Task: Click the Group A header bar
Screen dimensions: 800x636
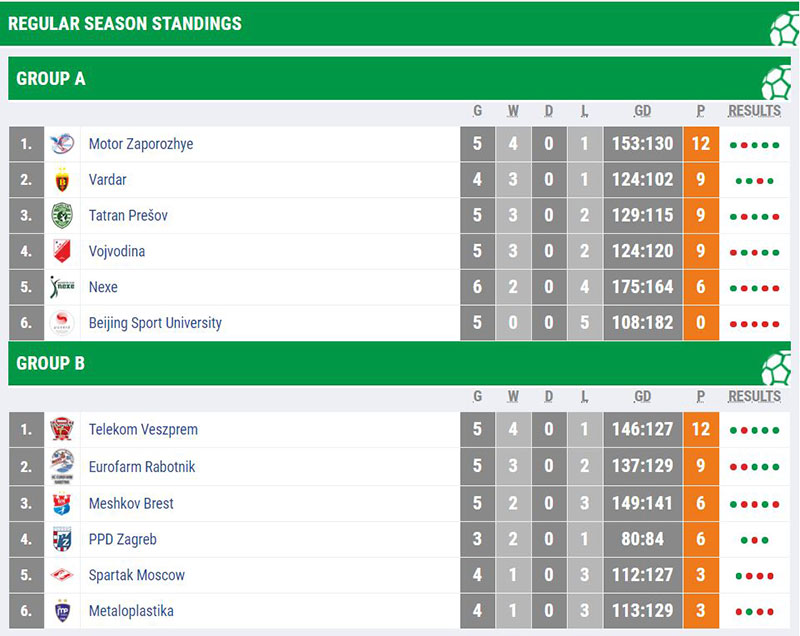Action: 399,78
